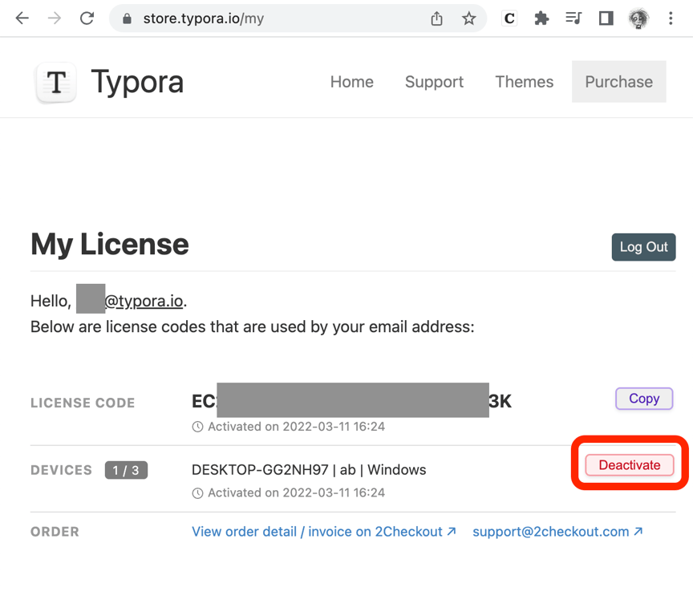Click the Typora logo icon

(56, 83)
